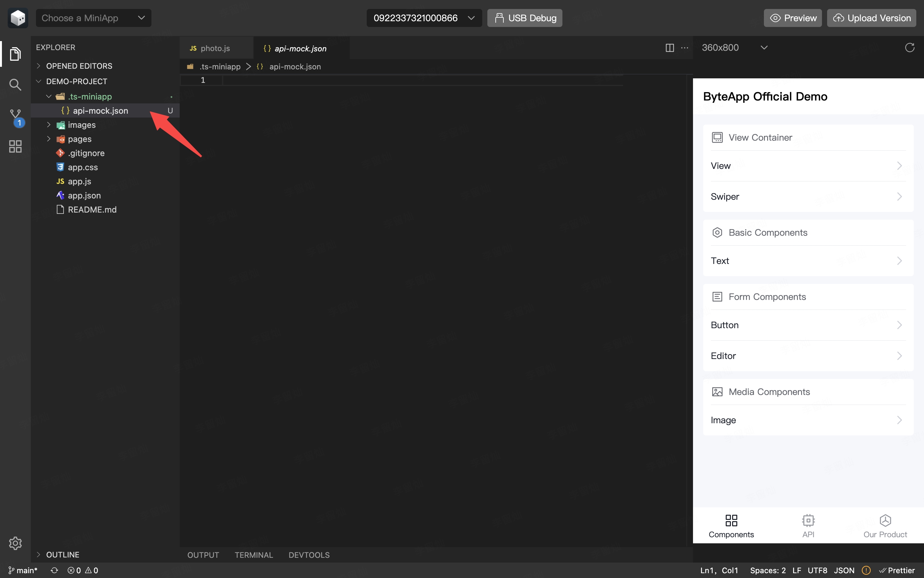The image size is (924, 578).
Task: Expand the OPENED EDITORS section
Action: [105, 66]
